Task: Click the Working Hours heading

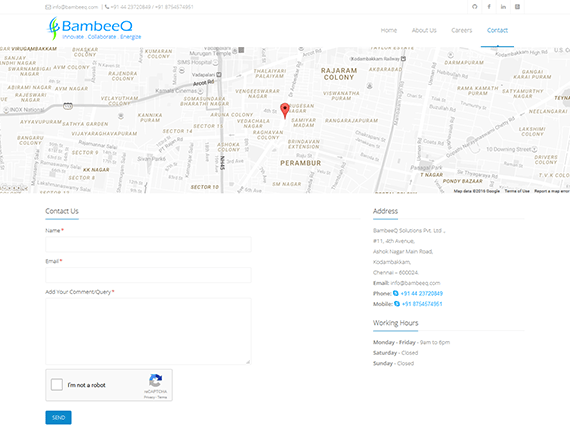Action: [396, 323]
